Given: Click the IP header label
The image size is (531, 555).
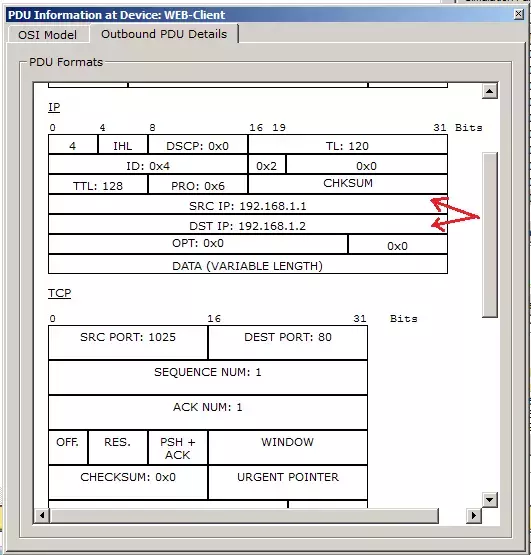Looking at the screenshot, I should coord(54,107).
